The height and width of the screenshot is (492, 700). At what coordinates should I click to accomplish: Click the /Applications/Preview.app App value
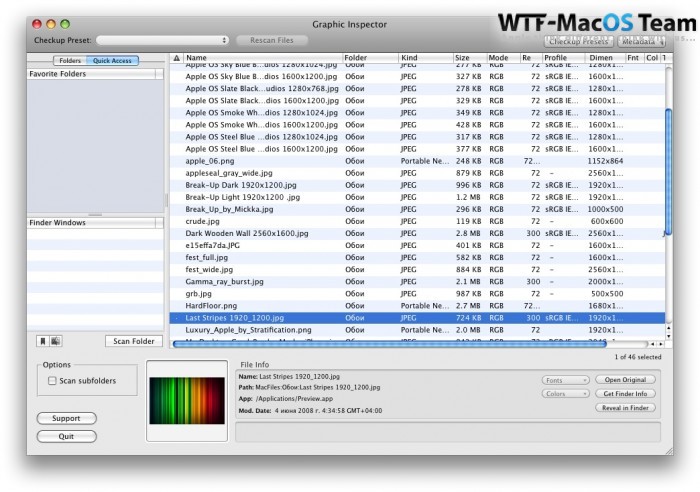(294, 399)
